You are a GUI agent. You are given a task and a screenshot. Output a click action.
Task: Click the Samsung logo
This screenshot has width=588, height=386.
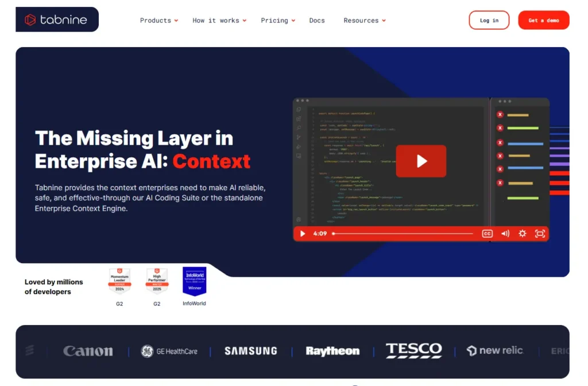[x=251, y=351]
